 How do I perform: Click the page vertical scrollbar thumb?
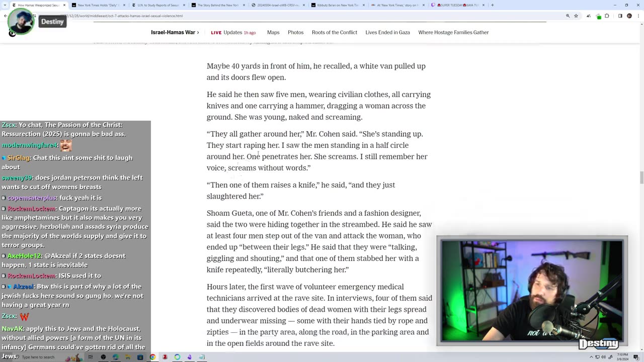coord(641,177)
